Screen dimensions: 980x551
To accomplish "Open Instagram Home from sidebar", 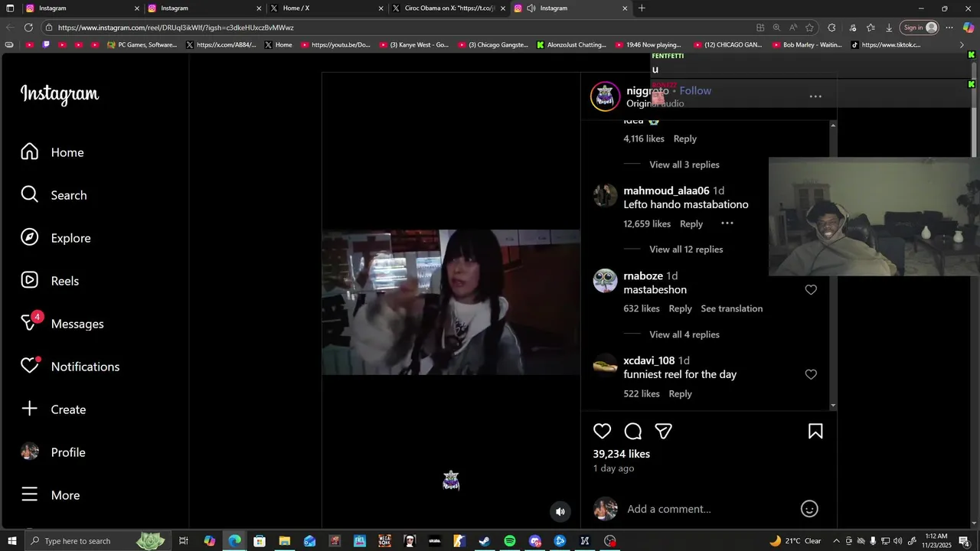I will (x=52, y=152).
